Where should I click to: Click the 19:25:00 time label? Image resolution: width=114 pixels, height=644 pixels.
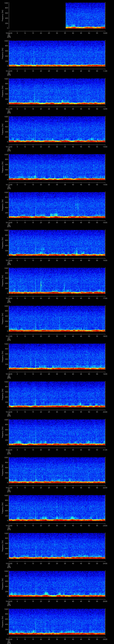(x=9, y=639)
